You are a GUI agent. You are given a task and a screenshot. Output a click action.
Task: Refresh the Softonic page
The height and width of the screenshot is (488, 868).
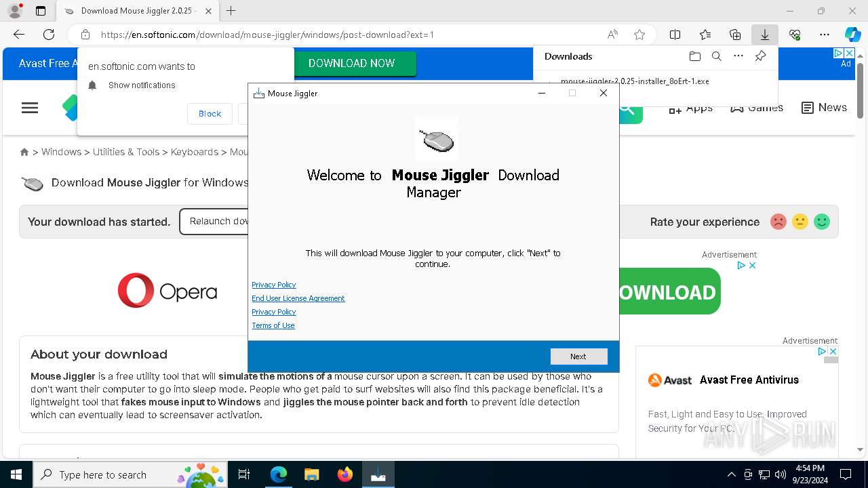coord(49,35)
